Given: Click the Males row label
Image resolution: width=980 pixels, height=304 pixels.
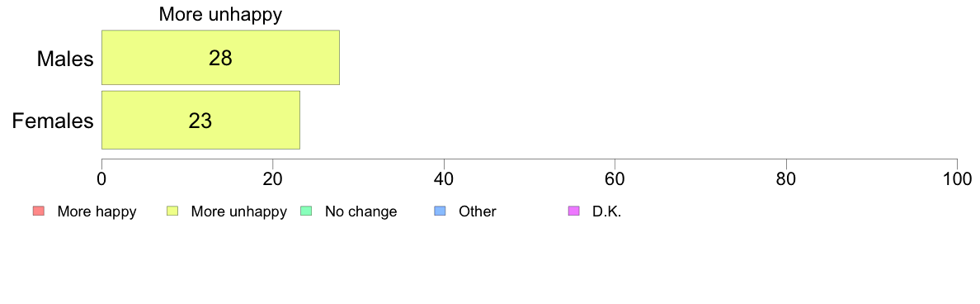Looking at the screenshot, I should pos(65,59).
